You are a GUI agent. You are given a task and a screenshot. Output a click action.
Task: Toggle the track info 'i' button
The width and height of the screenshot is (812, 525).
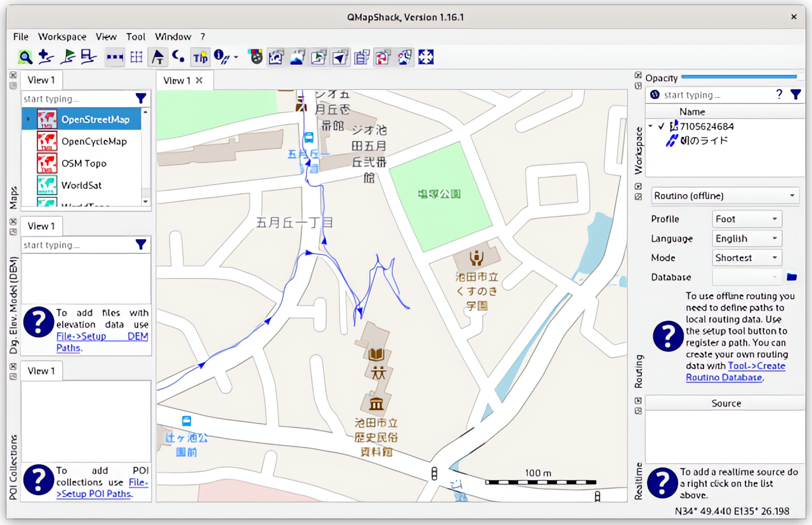coord(221,57)
